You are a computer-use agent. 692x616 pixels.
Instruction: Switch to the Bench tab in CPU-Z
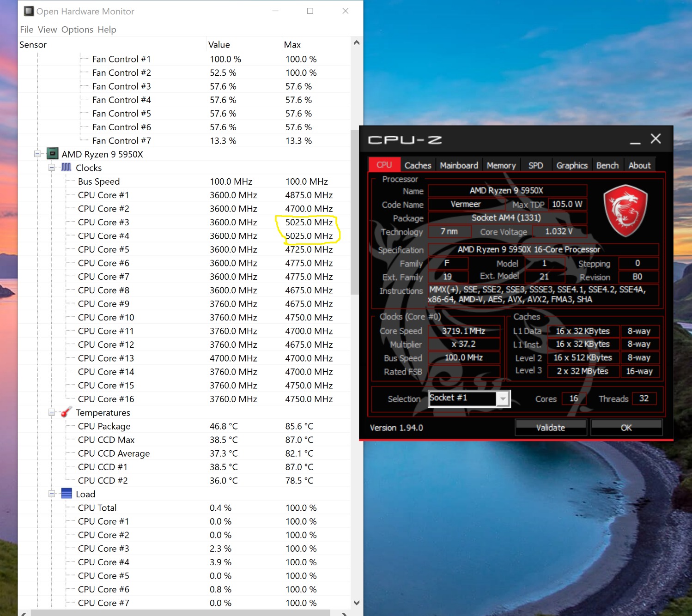coord(607,165)
